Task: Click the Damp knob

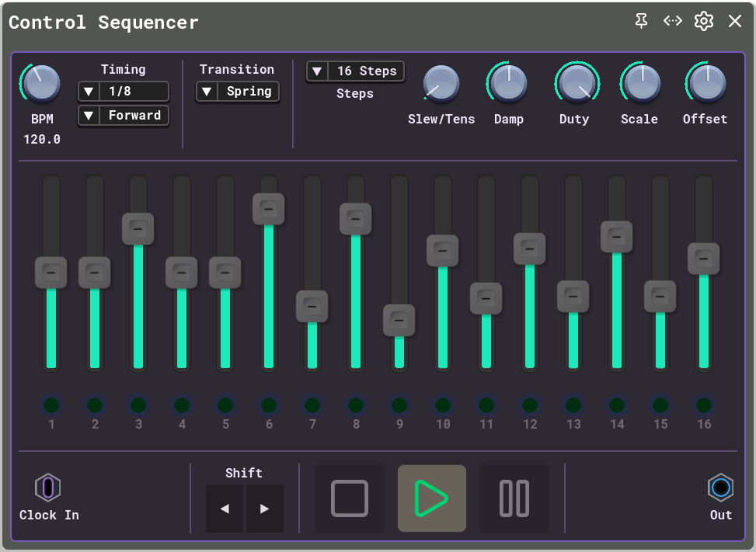Action: pos(508,83)
